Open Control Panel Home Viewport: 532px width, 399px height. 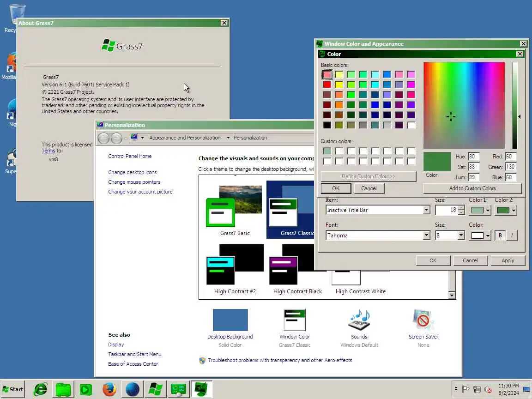[130, 156]
